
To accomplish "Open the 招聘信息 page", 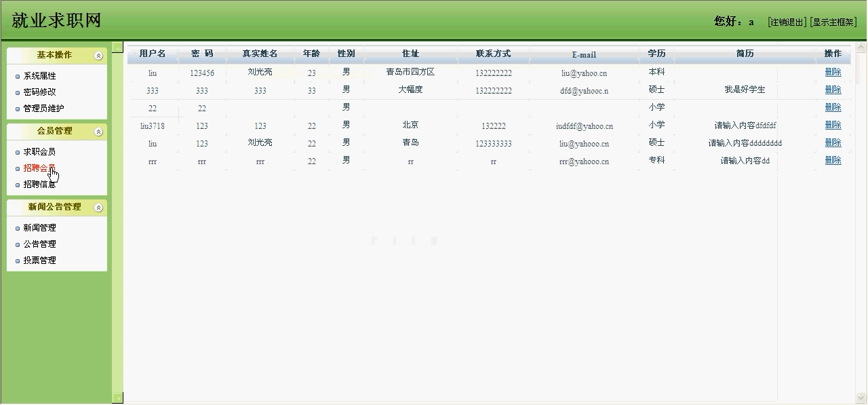I will [x=39, y=185].
